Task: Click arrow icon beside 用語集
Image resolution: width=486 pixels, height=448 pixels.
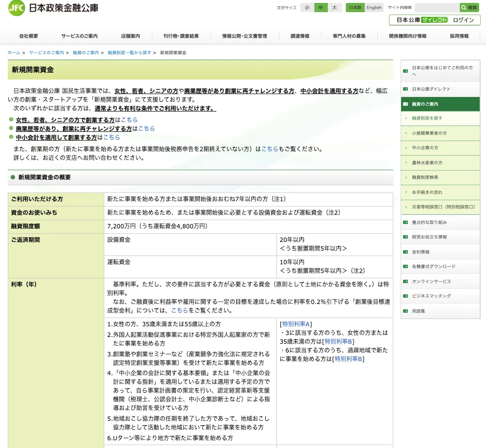Action: tap(405, 311)
